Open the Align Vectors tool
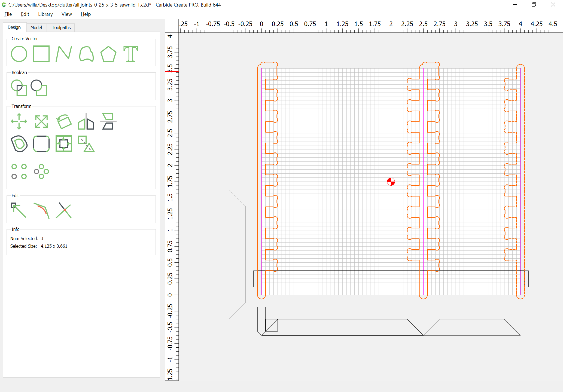 point(108,121)
